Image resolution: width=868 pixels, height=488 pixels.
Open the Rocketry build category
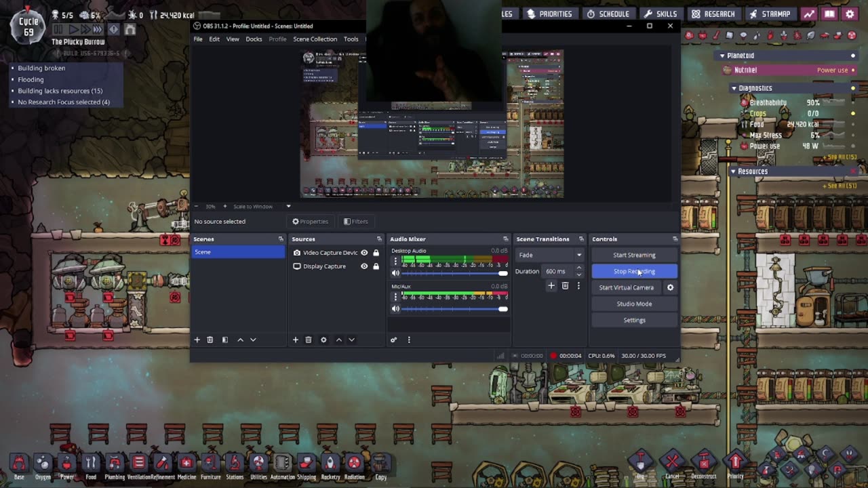tap(330, 466)
